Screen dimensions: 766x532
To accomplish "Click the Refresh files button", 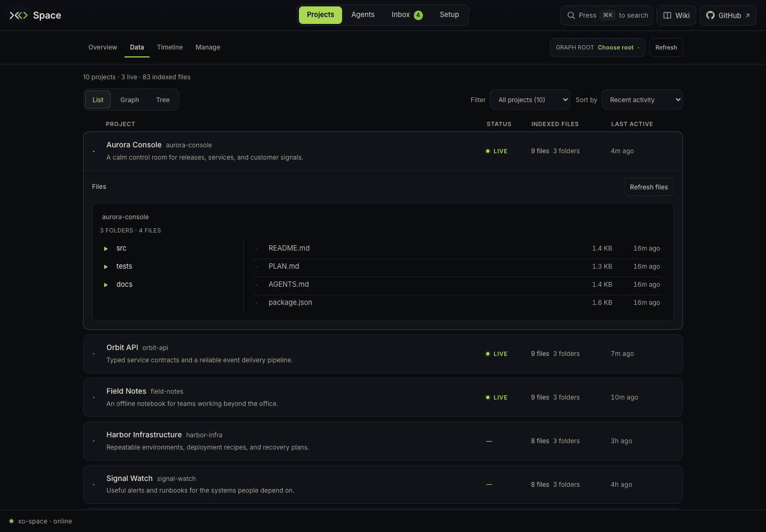I will 649,187.
